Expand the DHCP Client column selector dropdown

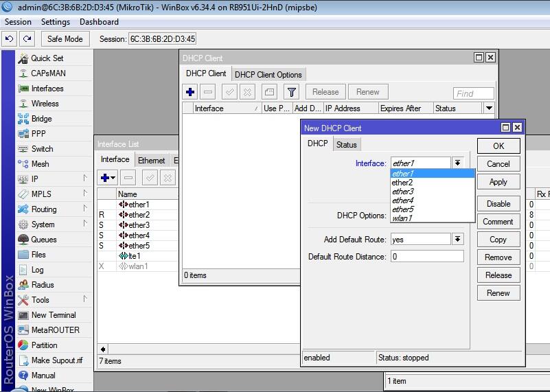[489, 108]
